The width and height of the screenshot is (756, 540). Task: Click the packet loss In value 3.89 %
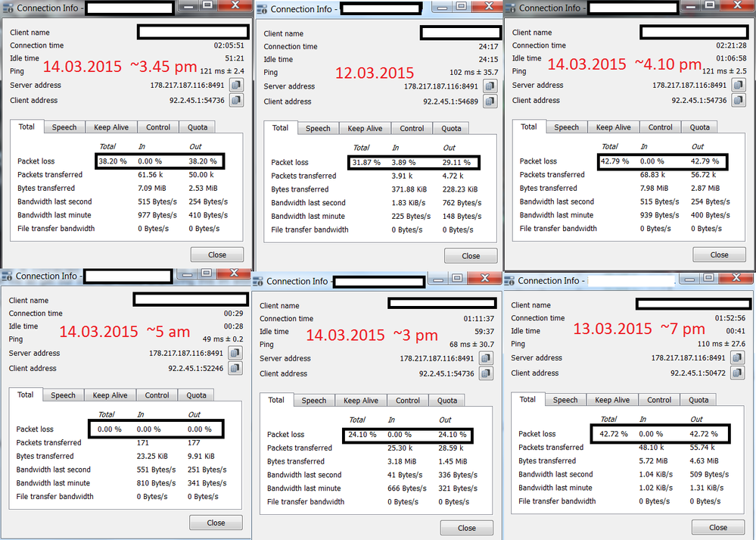(x=403, y=163)
